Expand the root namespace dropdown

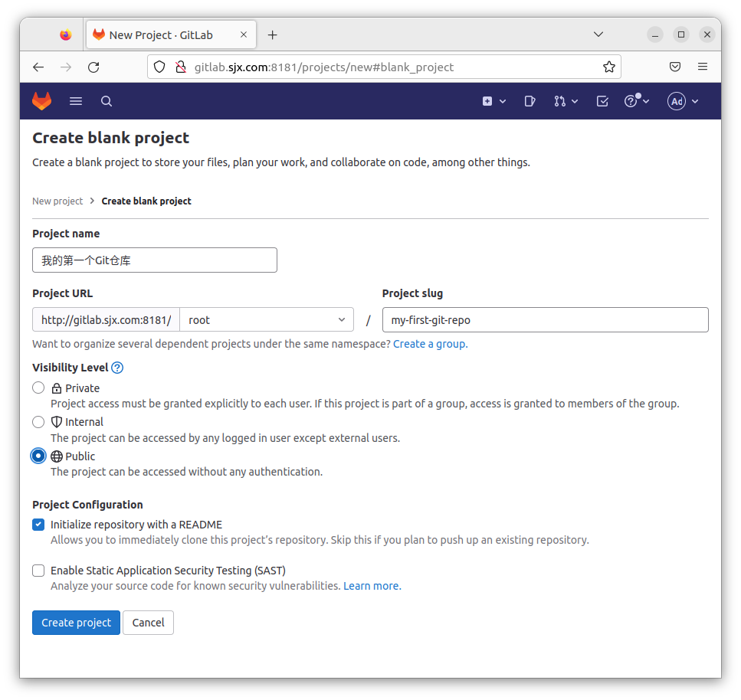point(266,320)
